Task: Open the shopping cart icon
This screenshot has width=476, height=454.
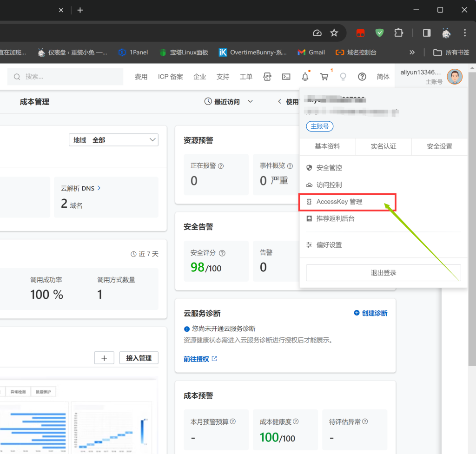Action: point(324,77)
